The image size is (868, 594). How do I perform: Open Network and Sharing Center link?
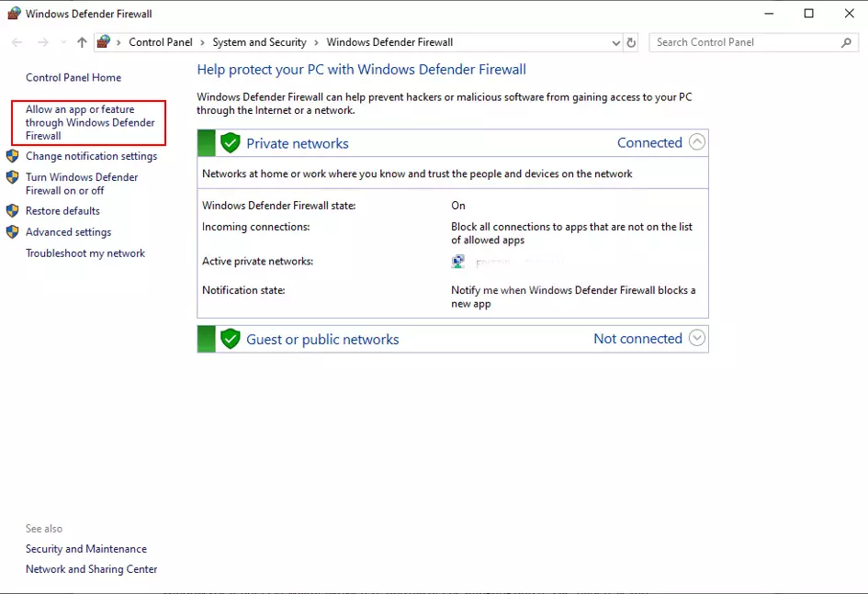pyautogui.click(x=91, y=569)
